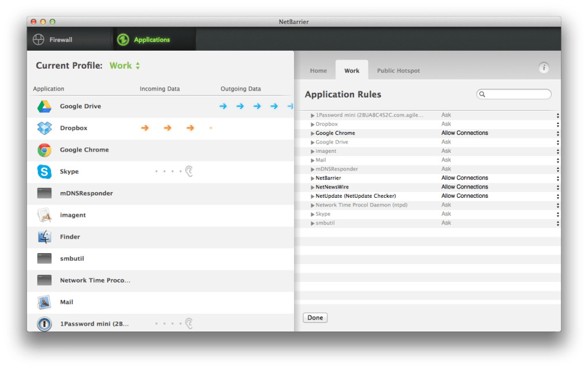Select the Public Hotspot profile tab

tap(398, 70)
